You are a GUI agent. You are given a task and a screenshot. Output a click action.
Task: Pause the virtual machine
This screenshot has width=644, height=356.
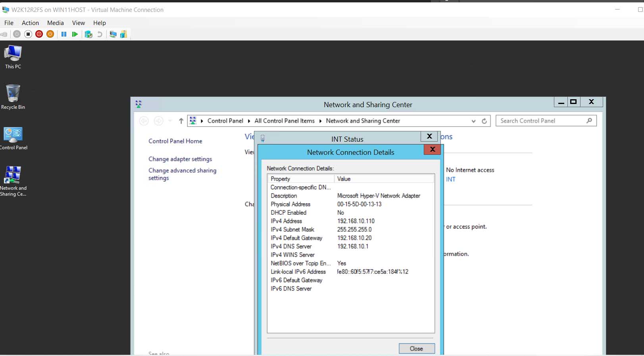tap(63, 34)
